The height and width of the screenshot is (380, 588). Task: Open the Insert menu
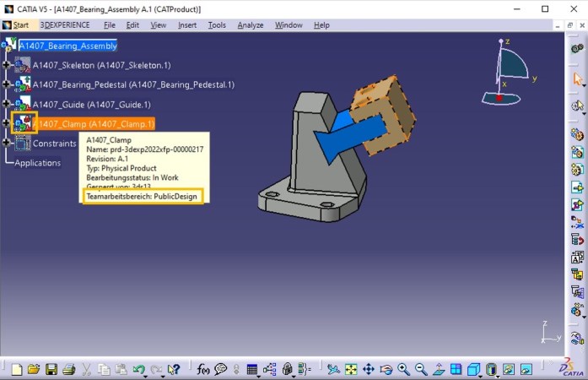187,25
